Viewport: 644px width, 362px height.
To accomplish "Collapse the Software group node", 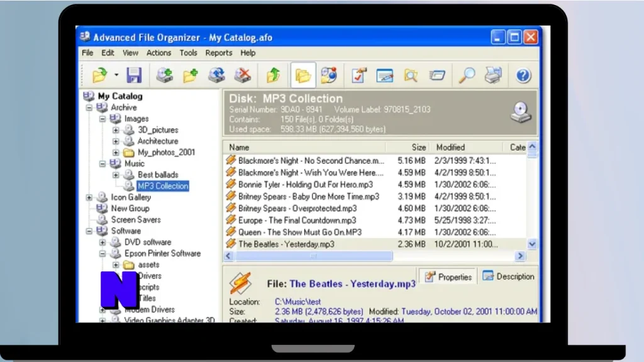I will point(89,231).
